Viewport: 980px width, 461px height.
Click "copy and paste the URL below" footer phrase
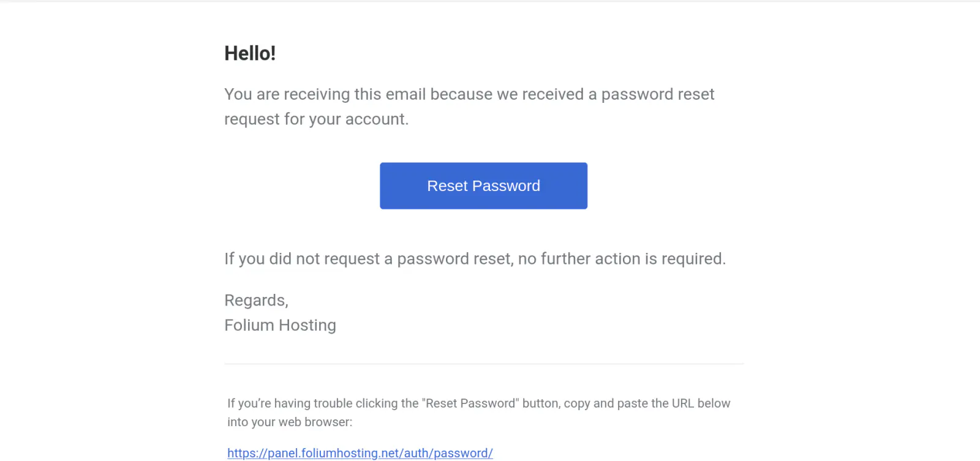[647, 403]
